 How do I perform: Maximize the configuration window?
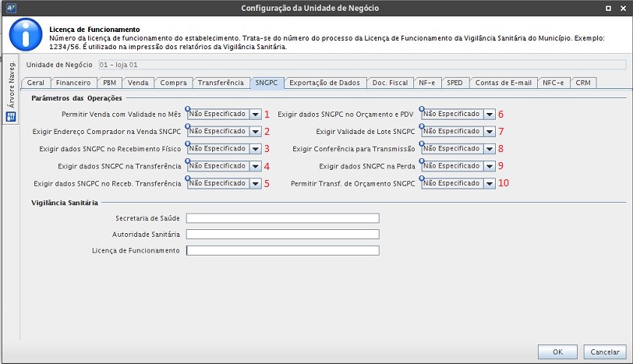(608, 8)
